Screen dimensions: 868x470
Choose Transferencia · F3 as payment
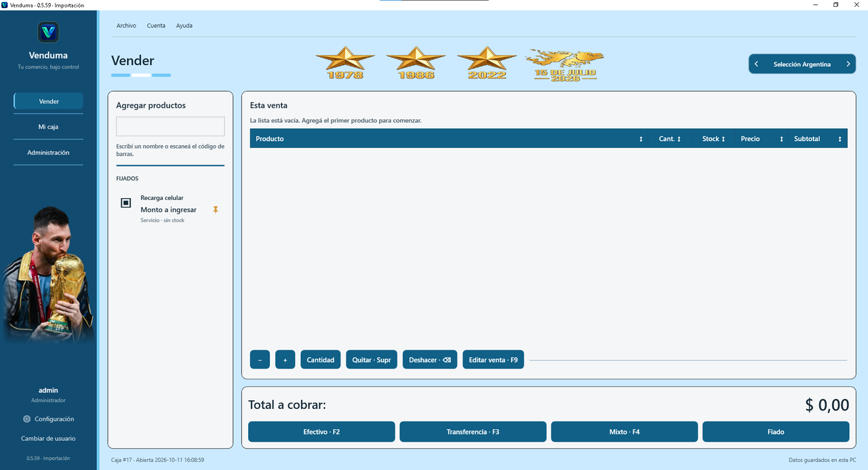pyautogui.click(x=473, y=432)
